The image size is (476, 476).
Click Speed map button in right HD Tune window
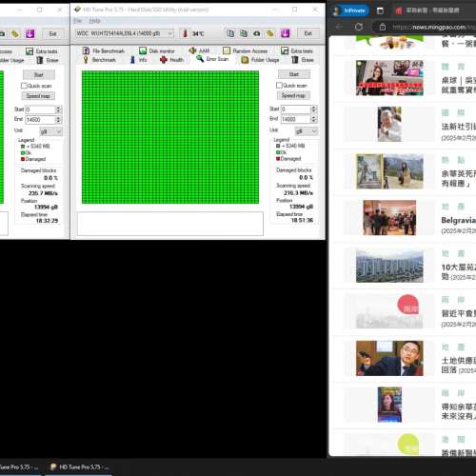tap(293, 95)
